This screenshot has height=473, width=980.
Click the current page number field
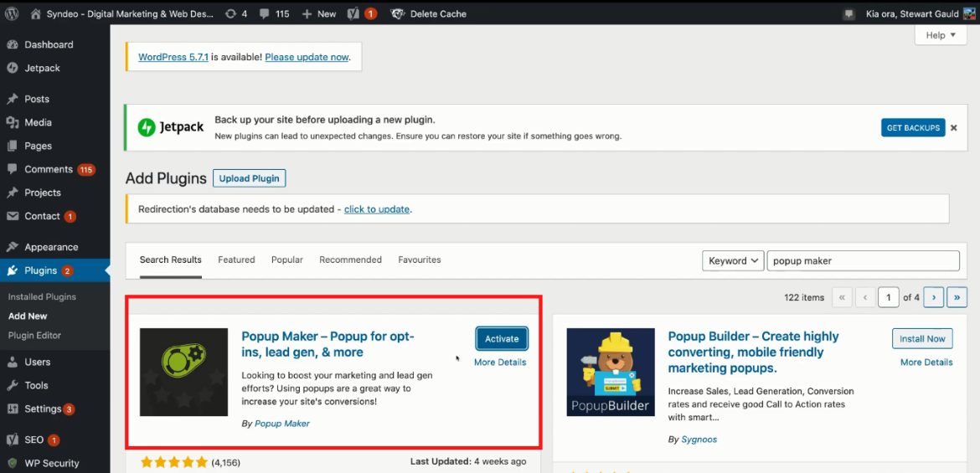(888, 297)
